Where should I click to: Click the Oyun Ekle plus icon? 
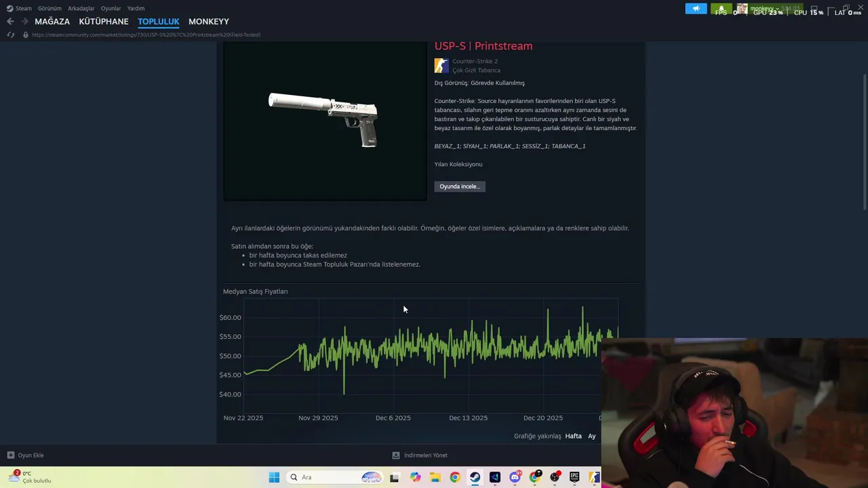[x=11, y=455]
